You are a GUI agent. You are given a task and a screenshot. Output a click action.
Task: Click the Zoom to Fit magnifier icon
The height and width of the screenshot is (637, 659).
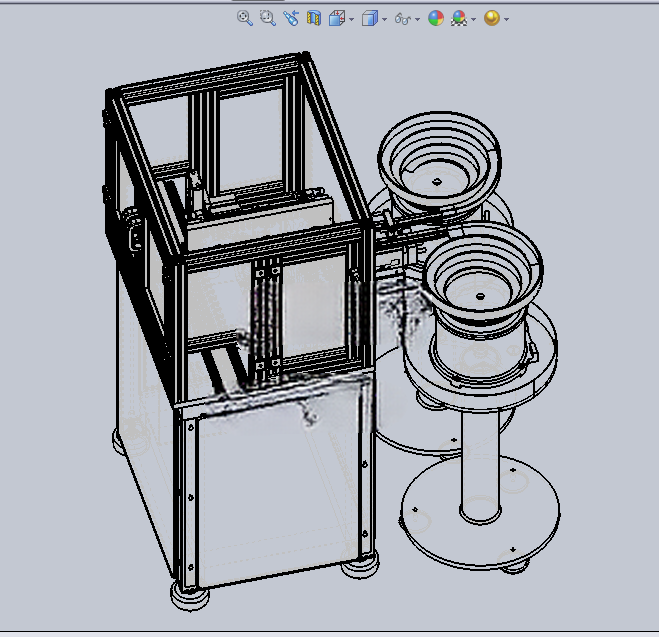(245, 18)
